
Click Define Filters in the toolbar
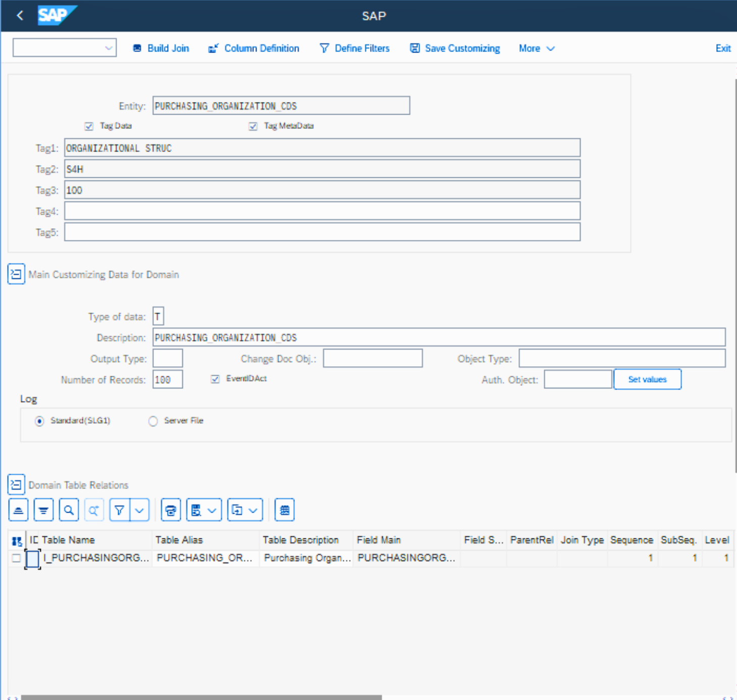point(355,48)
